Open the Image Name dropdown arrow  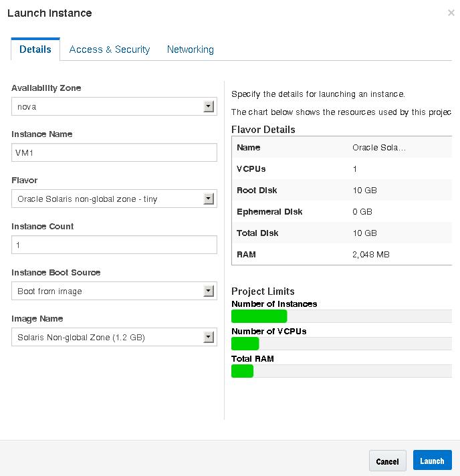[209, 337]
